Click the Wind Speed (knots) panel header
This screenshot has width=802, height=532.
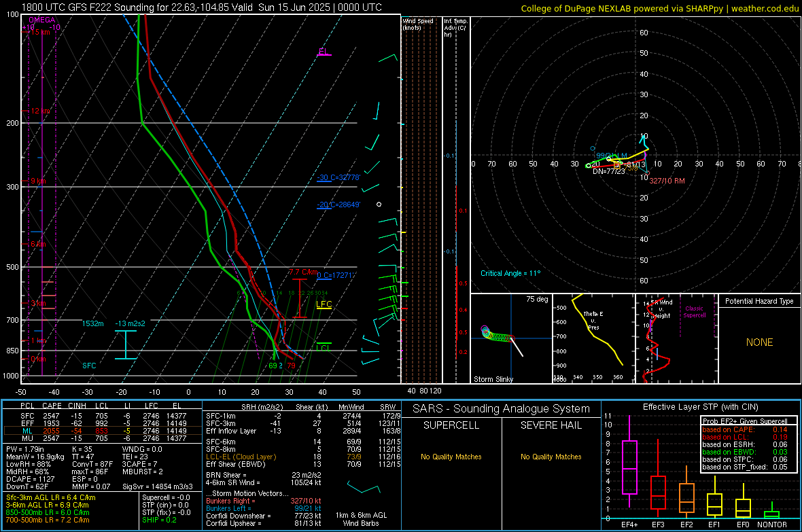(418, 24)
